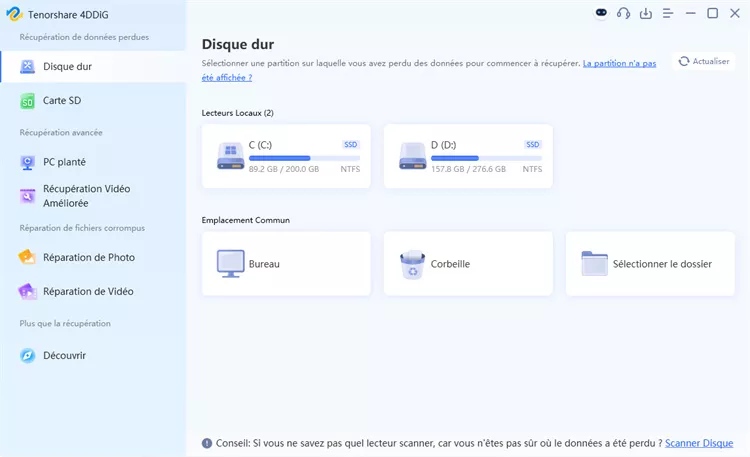Viewport: 750px width, 457px height.
Task: Open the headset customer support icon
Action: pos(623,13)
